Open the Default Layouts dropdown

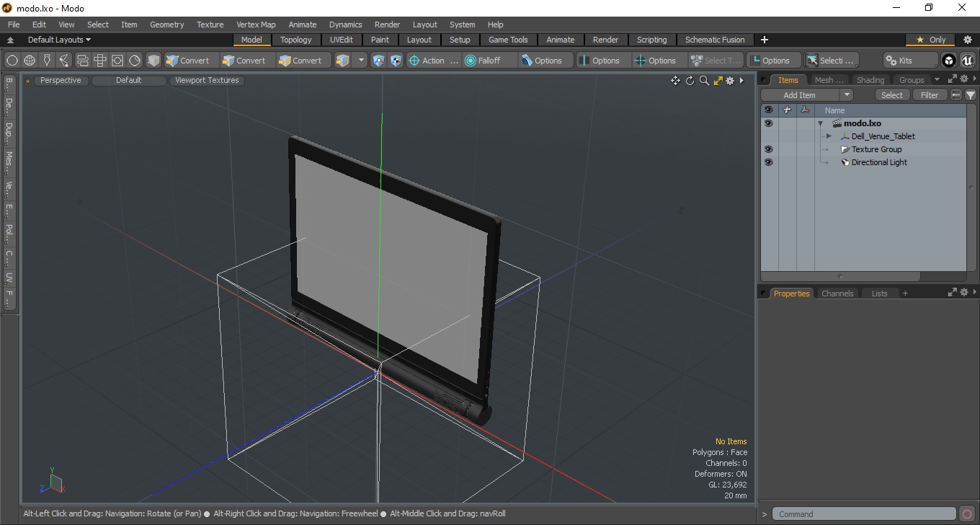(59, 40)
